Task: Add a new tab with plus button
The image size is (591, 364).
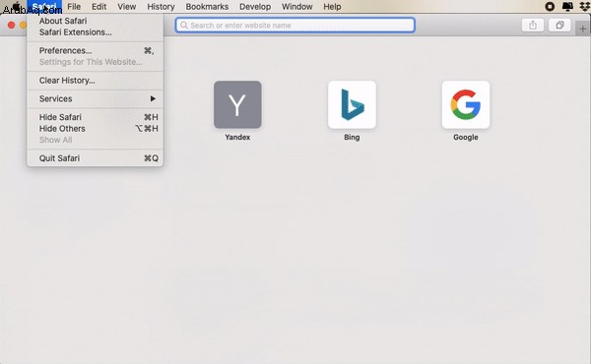Action: [x=583, y=29]
